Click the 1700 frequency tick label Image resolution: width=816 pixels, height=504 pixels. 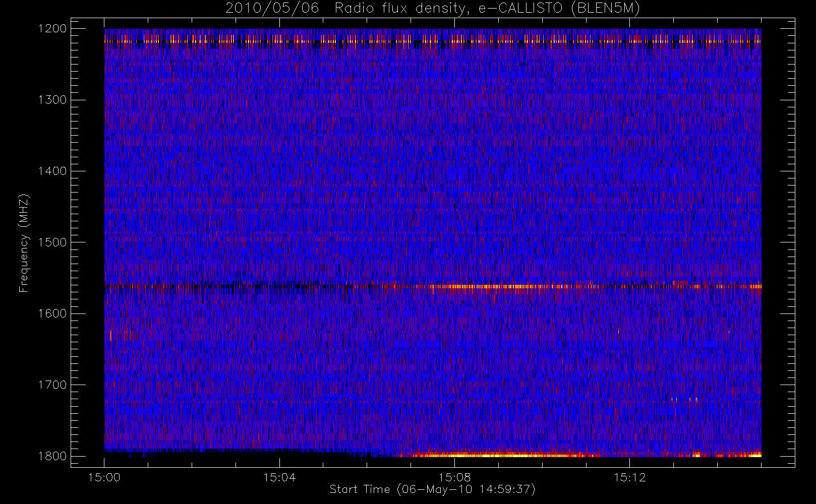click(52, 385)
